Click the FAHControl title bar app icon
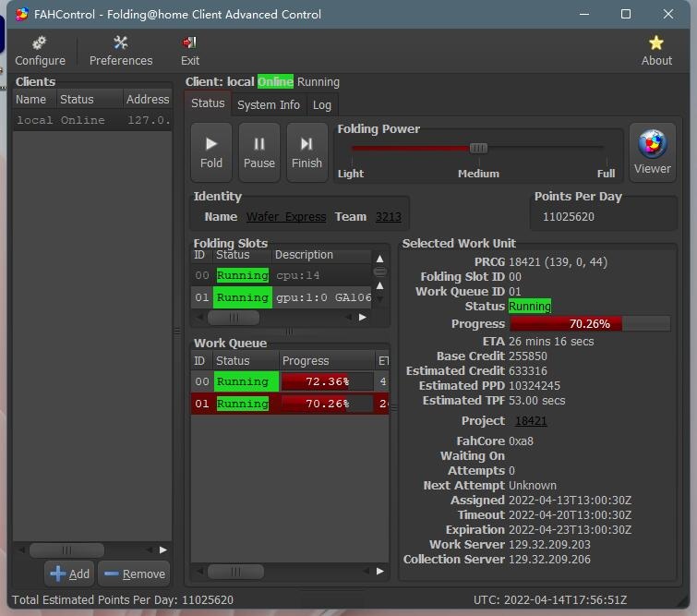Screen dimensions: 697x616 pos(22,14)
